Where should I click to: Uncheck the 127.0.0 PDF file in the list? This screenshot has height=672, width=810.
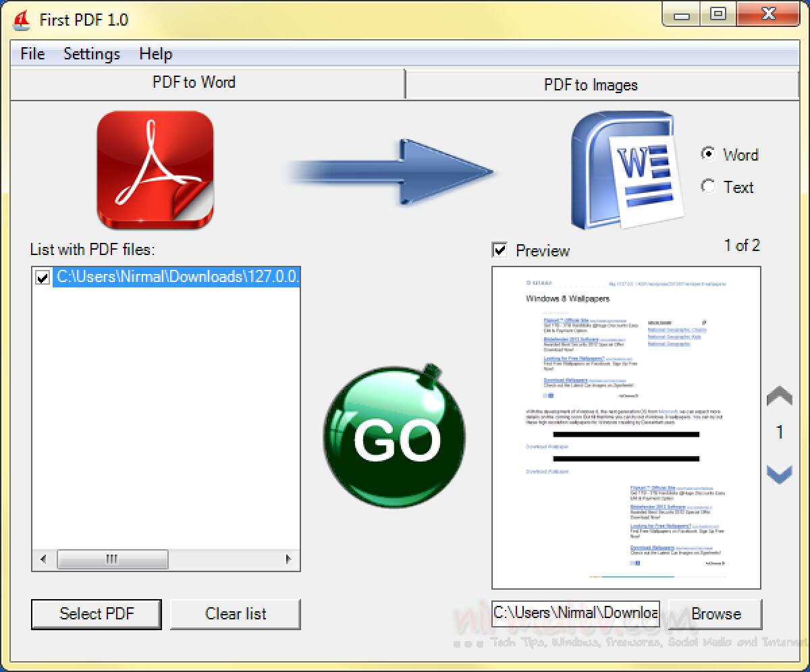click(x=41, y=276)
